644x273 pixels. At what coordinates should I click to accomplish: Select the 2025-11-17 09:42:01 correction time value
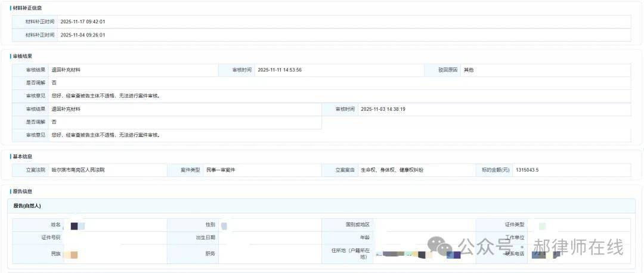click(83, 21)
